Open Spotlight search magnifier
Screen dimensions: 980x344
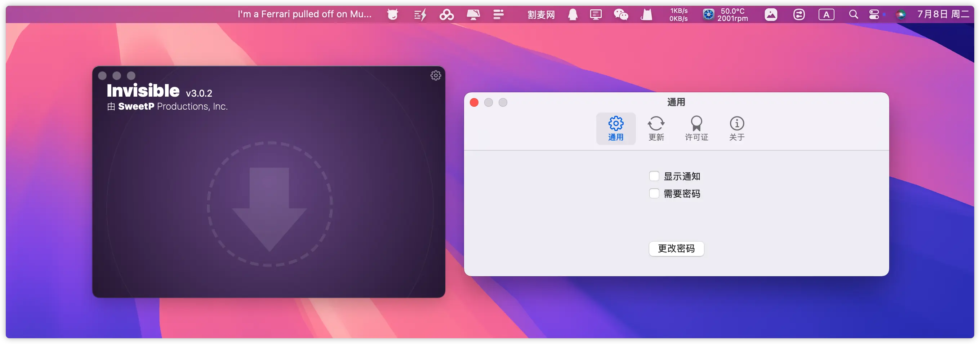[x=853, y=14]
